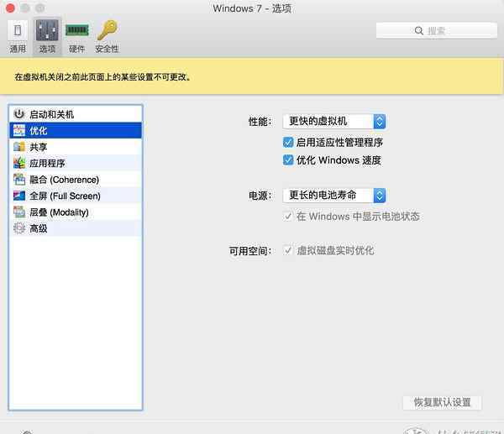Screen dimensions: 504x434
Task: Select 融合 (Coherence) in the sidebar
Action: [x=76, y=180]
